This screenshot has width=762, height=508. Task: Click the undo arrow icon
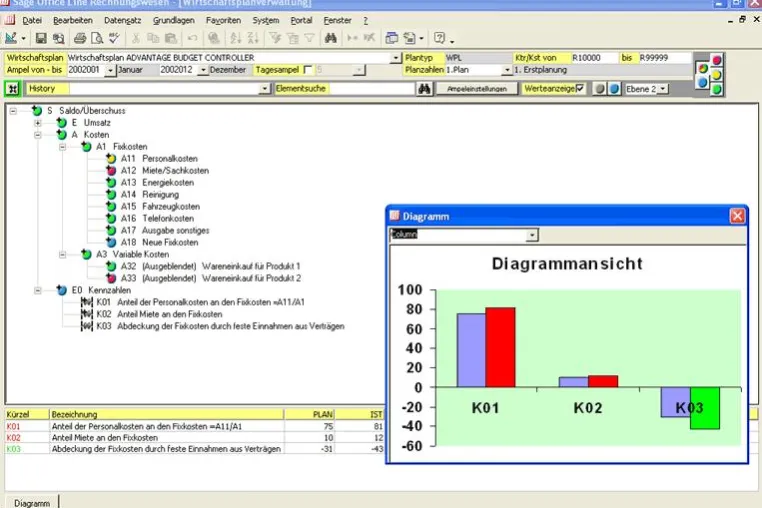coord(192,38)
